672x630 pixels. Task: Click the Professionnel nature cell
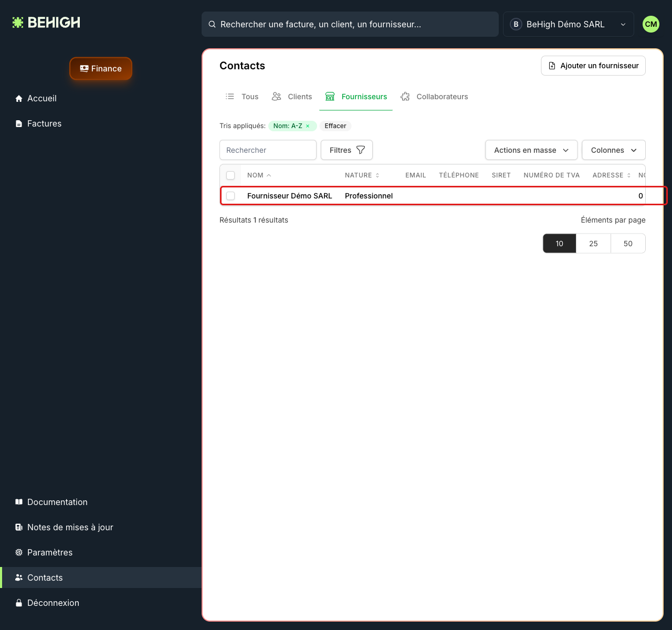coord(369,196)
